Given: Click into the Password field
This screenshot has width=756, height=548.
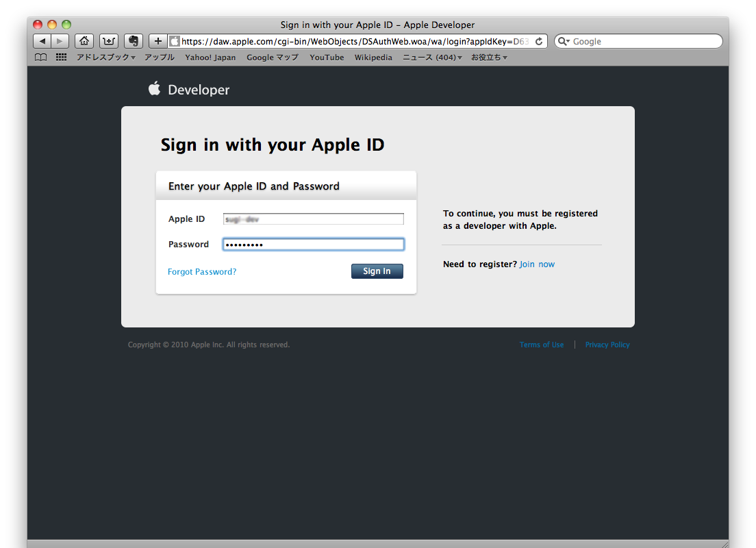Looking at the screenshot, I should (x=313, y=245).
